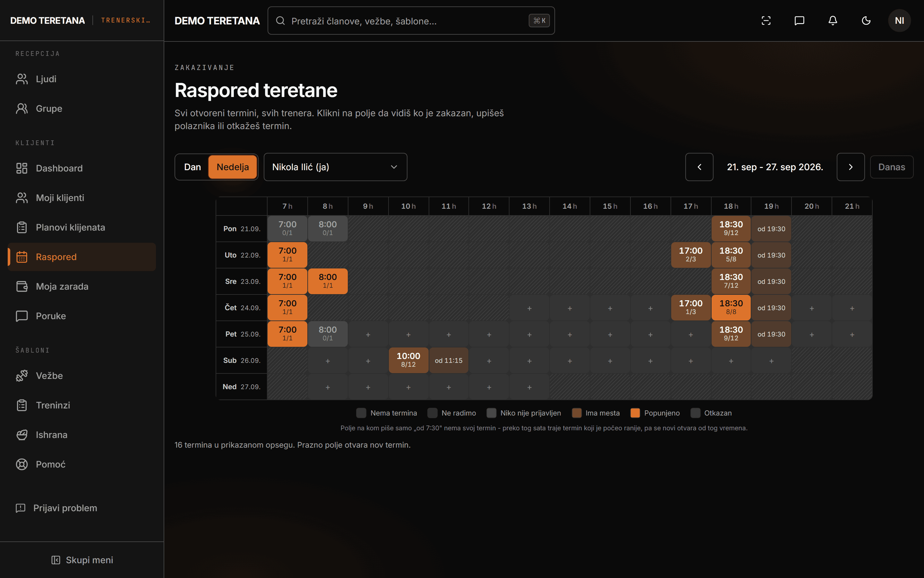Image resolution: width=924 pixels, height=578 pixels.
Task: Open Planovi klijenata page
Action: pyautogui.click(x=82, y=227)
